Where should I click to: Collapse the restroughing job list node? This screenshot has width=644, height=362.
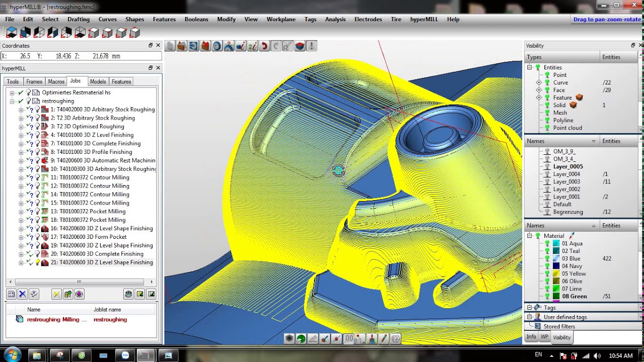[12, 101]
